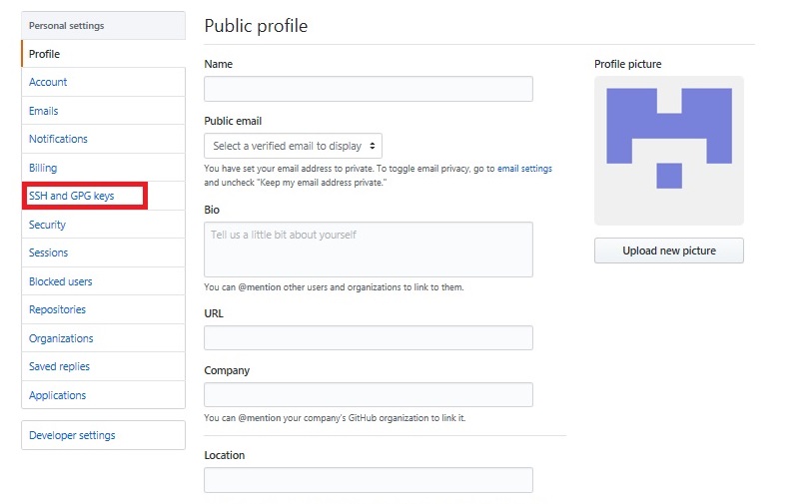This screenshot has width=812, height=504.
Task: Open Blocked users page
Action: point(61,281)
